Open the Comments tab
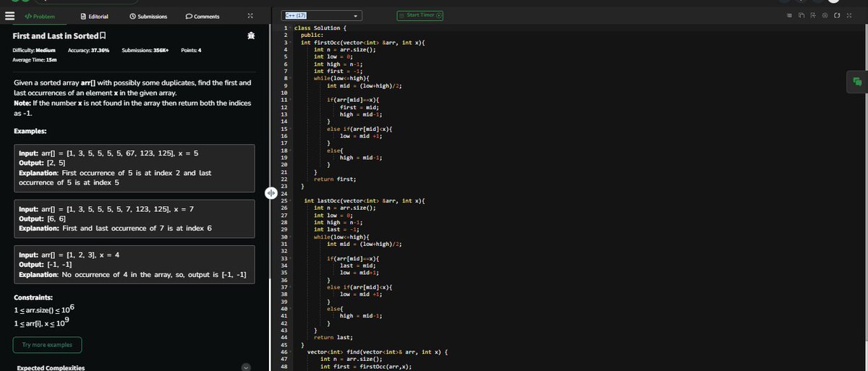Viewport: 868px width, 371px height. [202, 16]
